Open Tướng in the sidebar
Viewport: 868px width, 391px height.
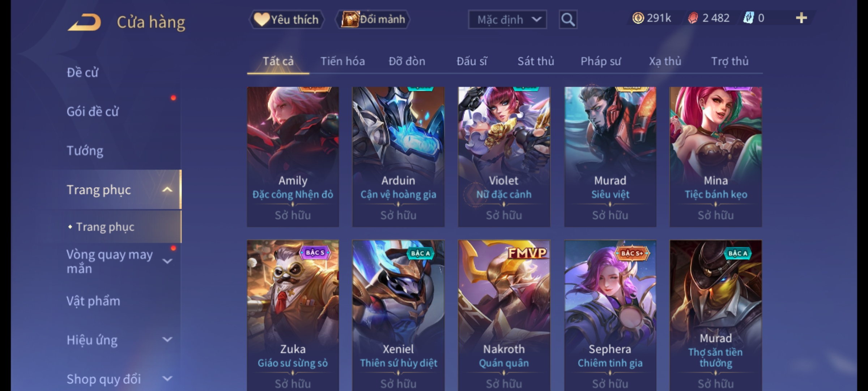click(85, 150)
